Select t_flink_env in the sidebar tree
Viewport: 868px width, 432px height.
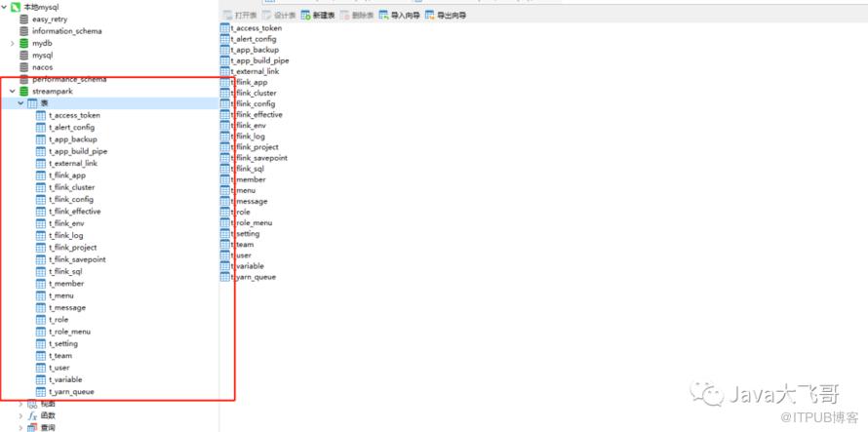(66, 223)
